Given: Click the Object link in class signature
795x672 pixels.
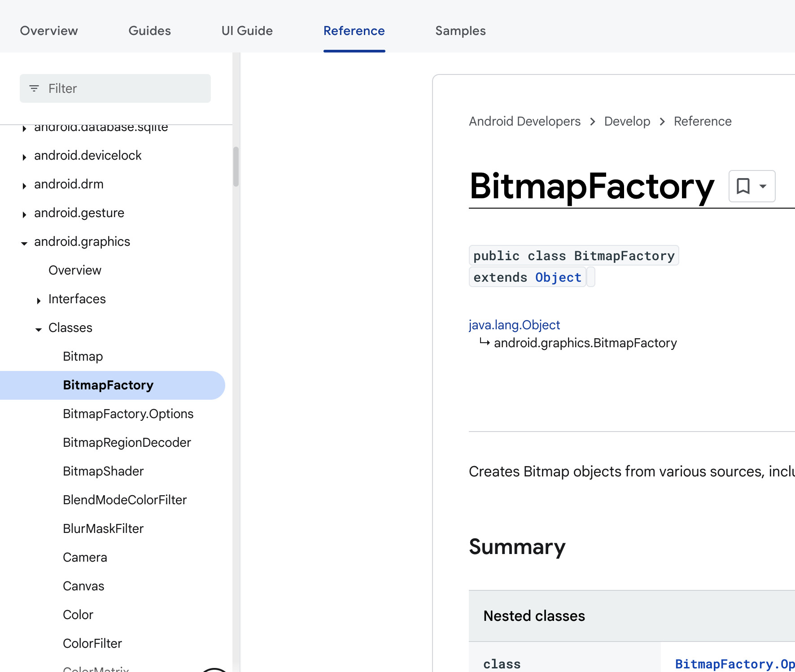Looking at the screenshot, I should pyautogui.click(x=558, y=277).
